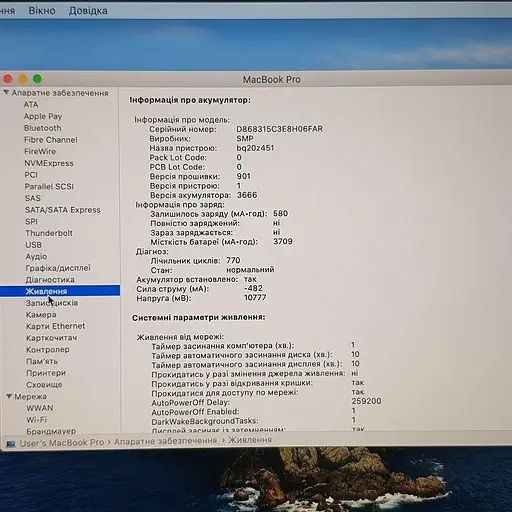Open NVMExpress hardware entry
The height and width of the screenshot is (512, 512).
click(49, 163)
